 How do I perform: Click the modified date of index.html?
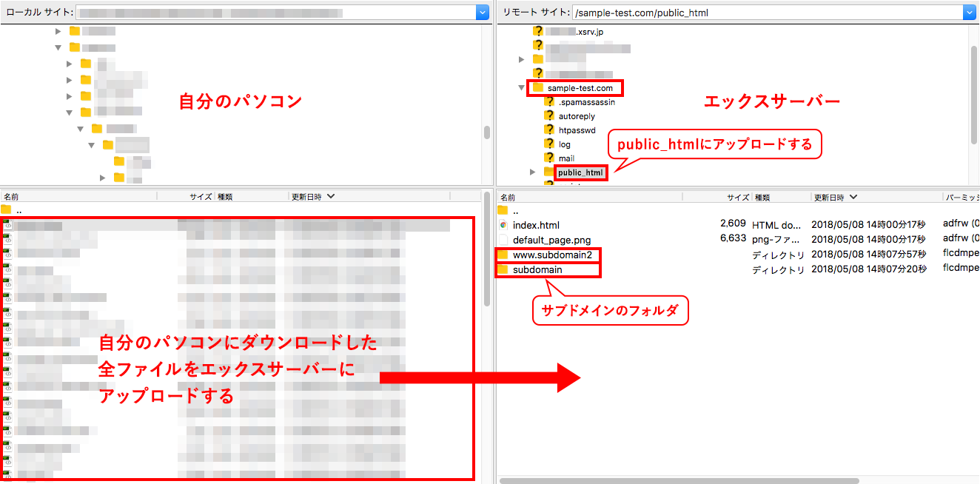pyautogui.click(x=869, y=225)
